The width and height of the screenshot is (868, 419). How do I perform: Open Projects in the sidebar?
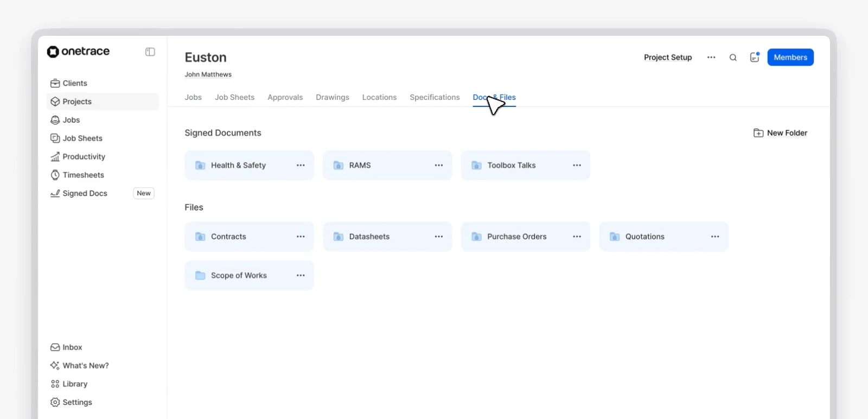tap(103, 101)
